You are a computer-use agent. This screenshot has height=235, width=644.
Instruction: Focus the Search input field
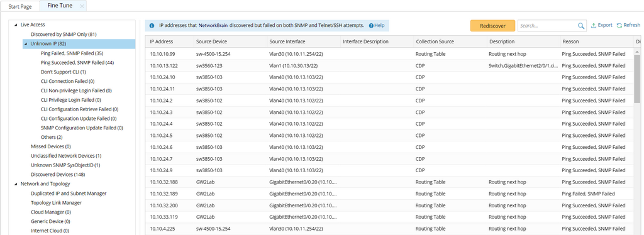pyautogui.click(x=548, y=25)
